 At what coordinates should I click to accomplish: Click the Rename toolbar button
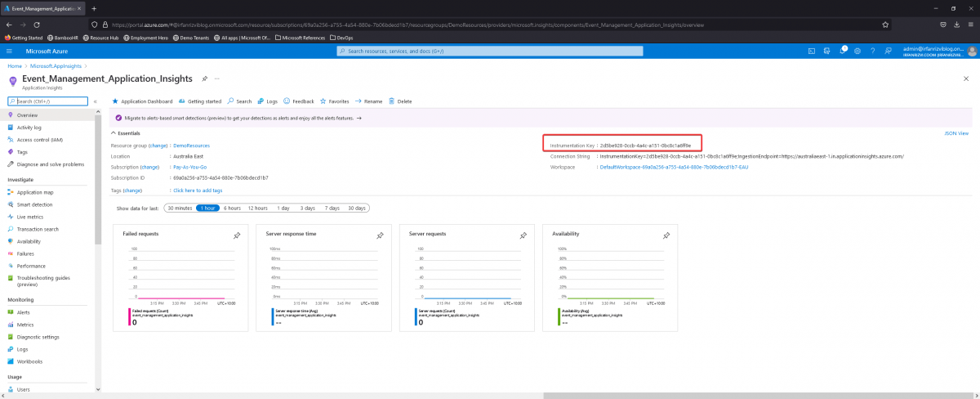coord(369,101)
